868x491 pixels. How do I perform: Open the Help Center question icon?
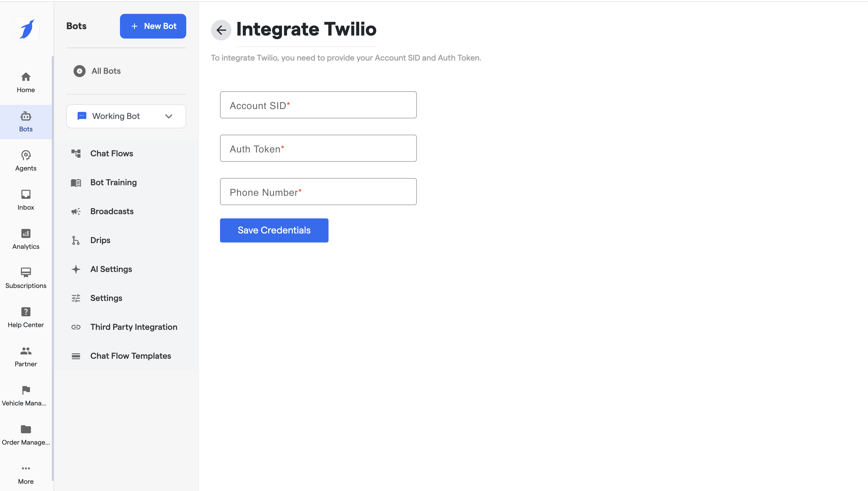click(26, 312)
